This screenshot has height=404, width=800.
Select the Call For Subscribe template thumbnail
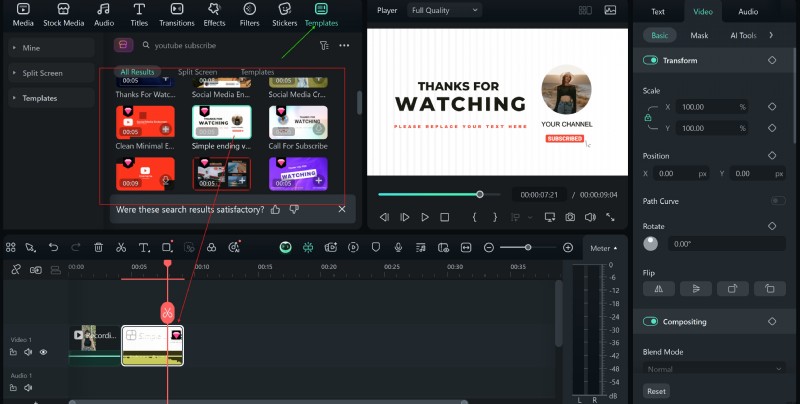coord(298,121)
